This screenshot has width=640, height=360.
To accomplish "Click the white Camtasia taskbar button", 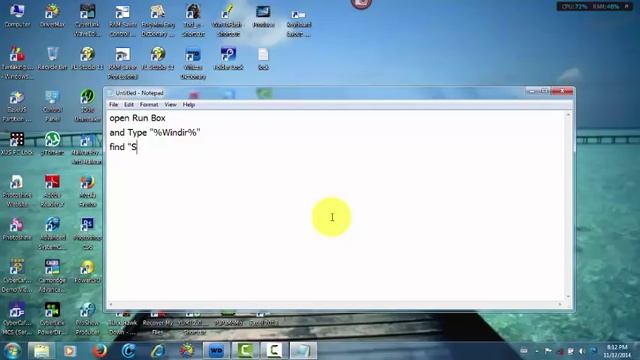I will (274, 351).
